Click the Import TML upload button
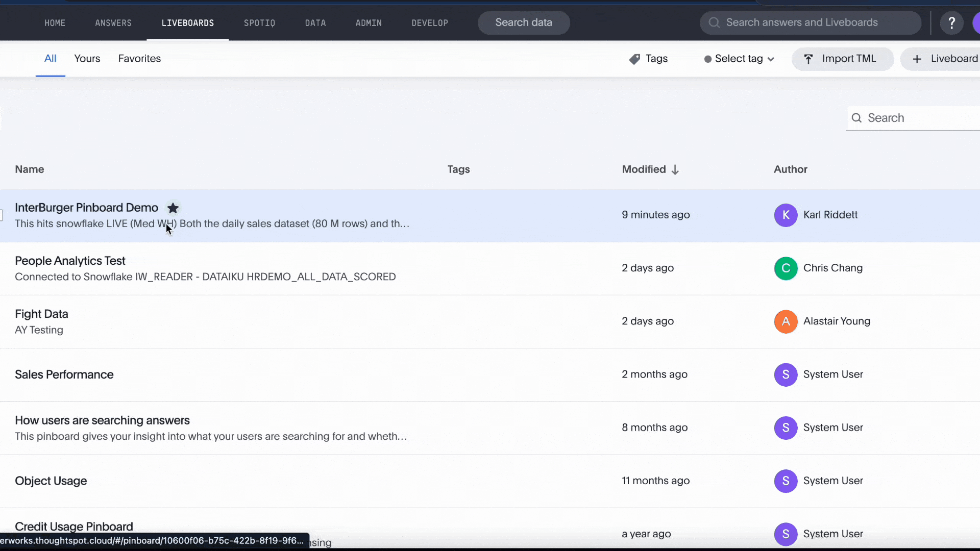980x551 pixels. coord(842,59)
